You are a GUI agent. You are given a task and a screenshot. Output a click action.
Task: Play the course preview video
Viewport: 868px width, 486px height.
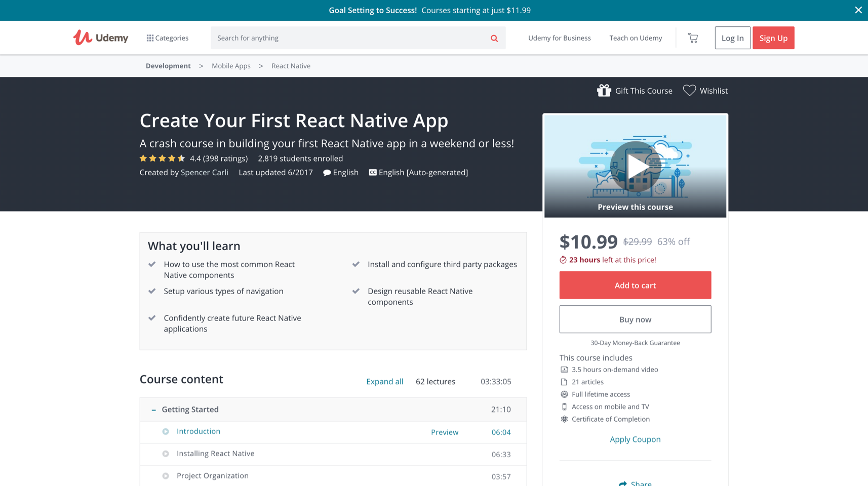pyautogui.click(x=635, y=167)
